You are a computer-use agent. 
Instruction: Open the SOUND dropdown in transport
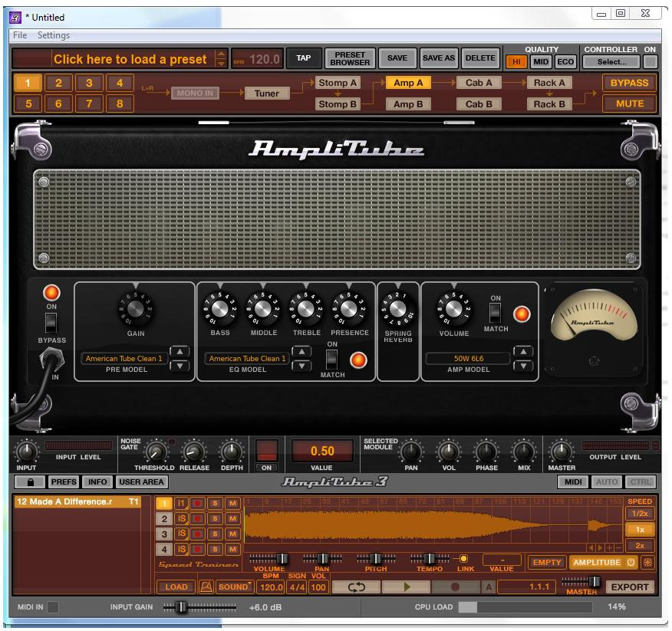pyautogui.click(x=235, y=587)
